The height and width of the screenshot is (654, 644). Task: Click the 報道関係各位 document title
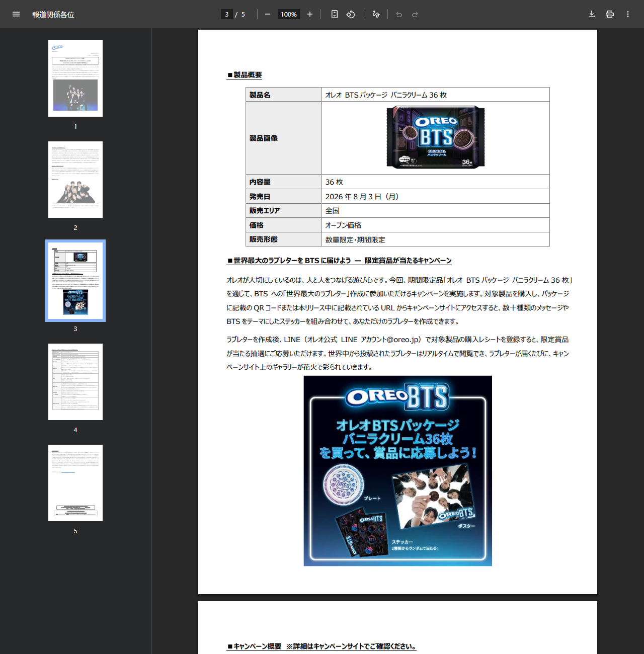click(53, 15)
